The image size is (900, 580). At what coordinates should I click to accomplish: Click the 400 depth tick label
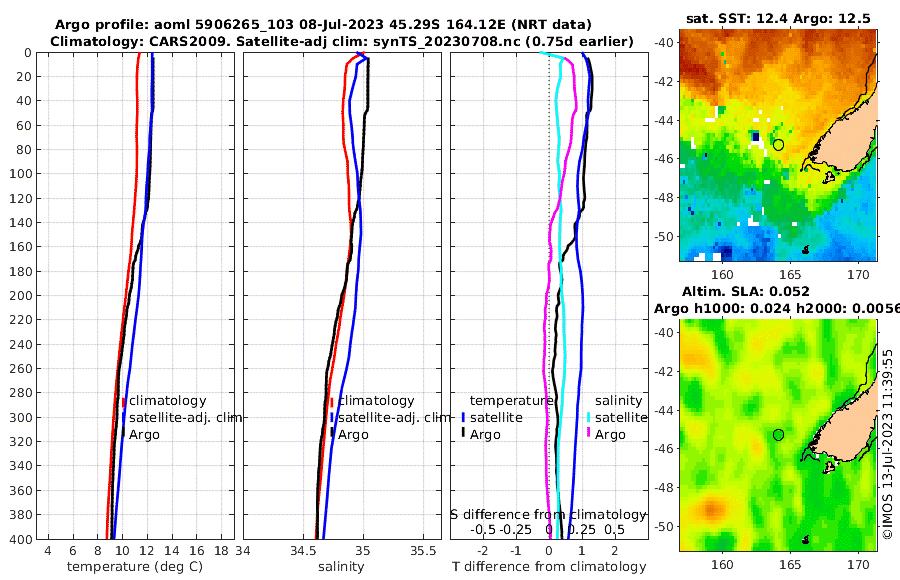21,539
